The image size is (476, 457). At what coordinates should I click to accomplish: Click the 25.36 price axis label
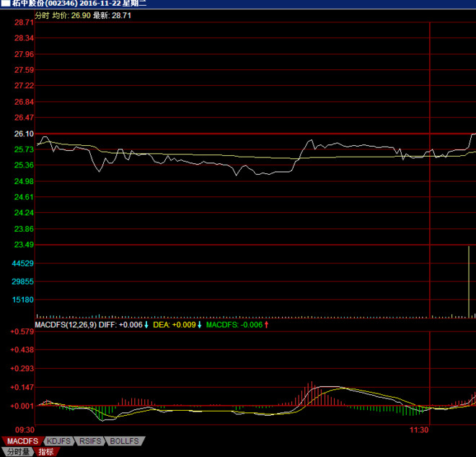[24, 165]
